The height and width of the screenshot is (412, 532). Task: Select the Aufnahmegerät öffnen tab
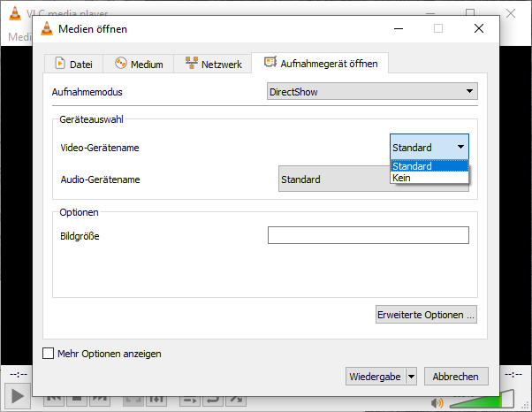click(x=321, y=64)
